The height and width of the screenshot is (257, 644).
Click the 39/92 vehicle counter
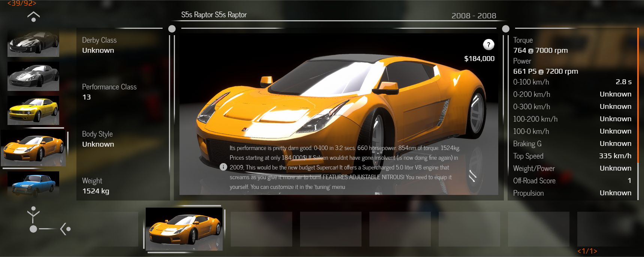tap(22, 3)
